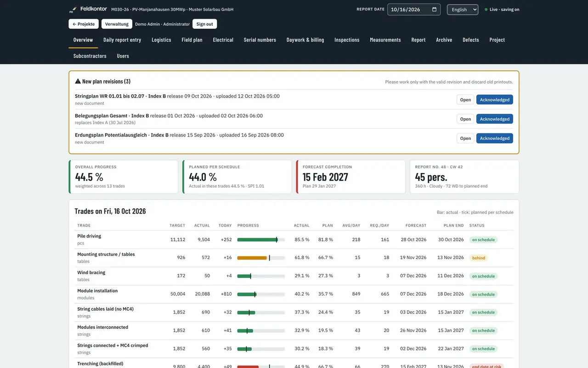Acknowledge the Erdungsplan Potentialausgleich revision
Image resolution: width=588 pixels, height=368 pixels.
click(x=495, y=138)
